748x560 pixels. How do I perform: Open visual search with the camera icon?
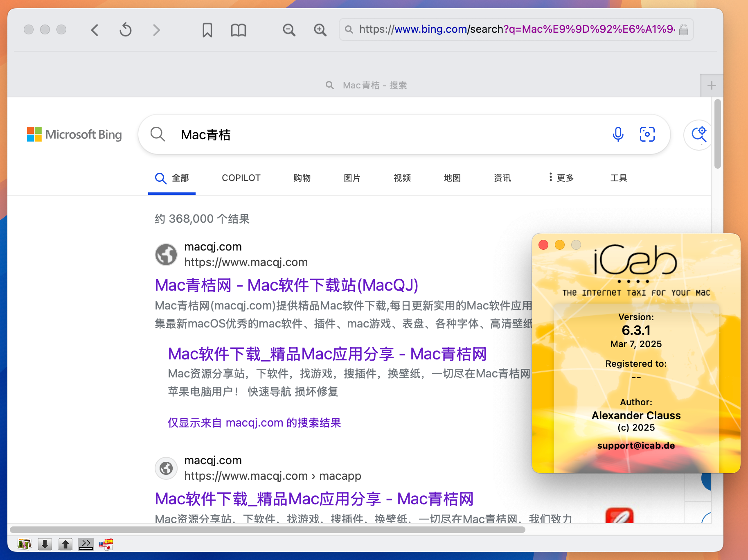coord(647,134)
